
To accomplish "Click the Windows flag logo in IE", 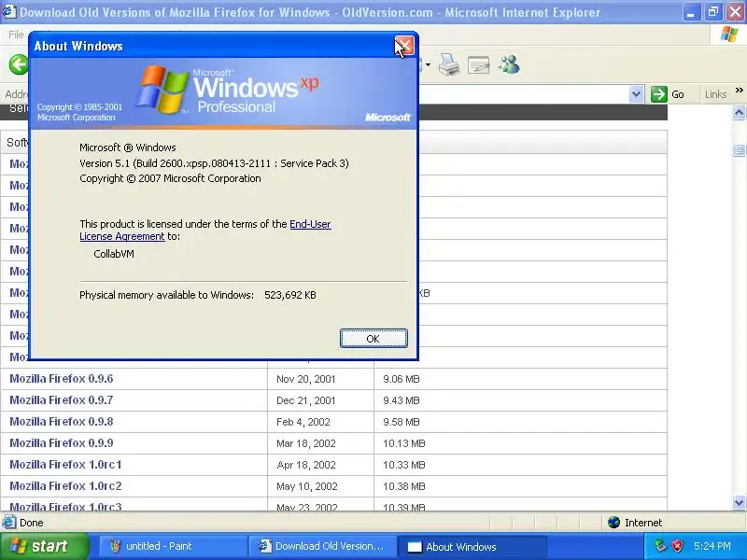I will coord(729,35).
